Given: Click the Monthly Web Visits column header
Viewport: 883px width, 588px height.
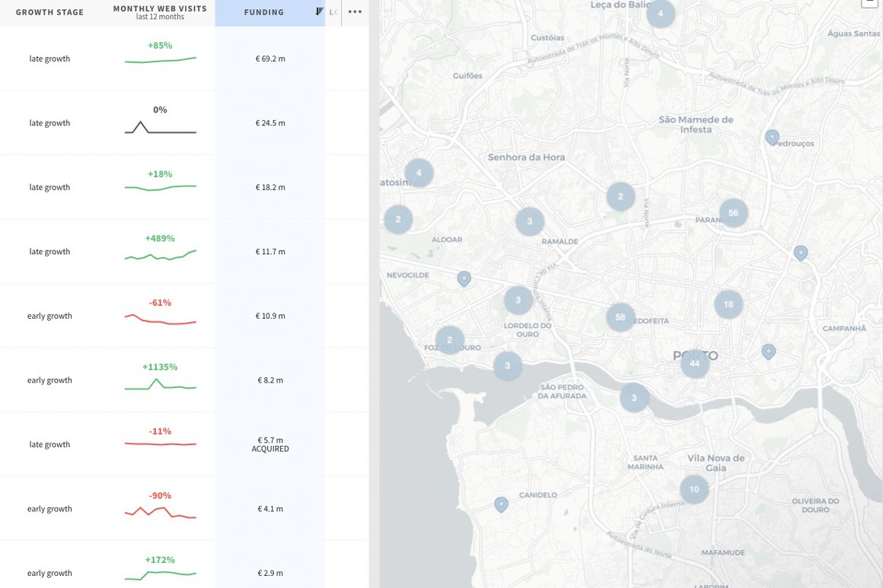Looking at the screenshot, I should click(x=160, y=12).
